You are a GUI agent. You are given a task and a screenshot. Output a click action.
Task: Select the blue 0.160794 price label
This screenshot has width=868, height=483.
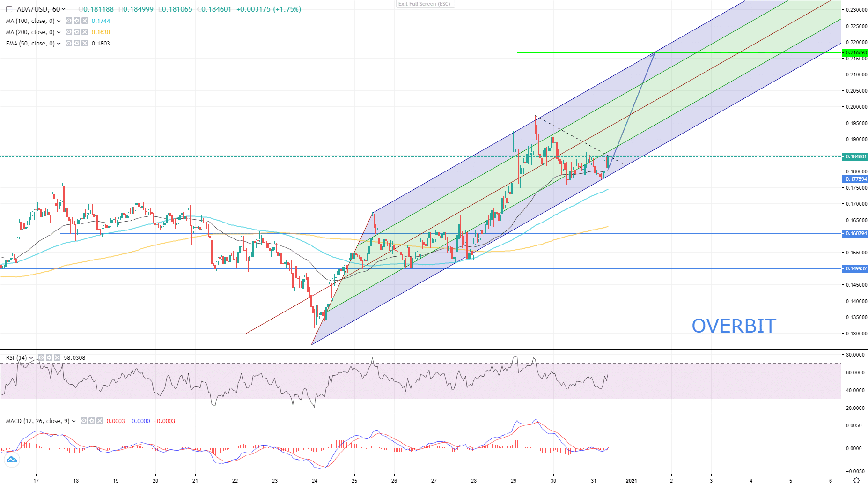pos(855,233)
